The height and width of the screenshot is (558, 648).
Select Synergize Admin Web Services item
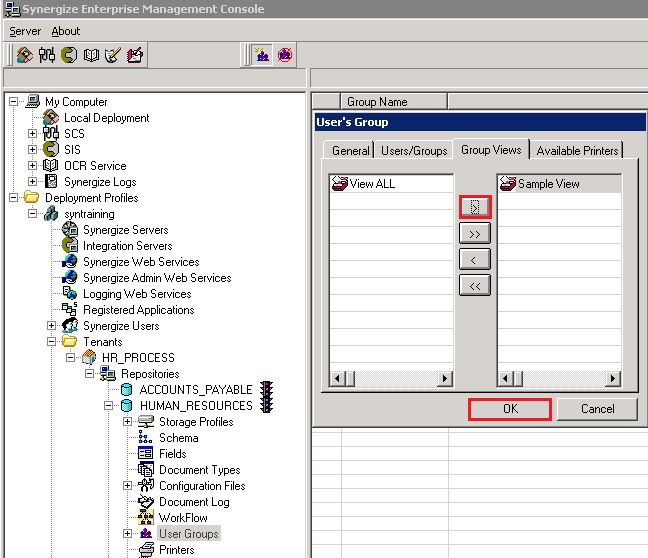tap(157, 278)
